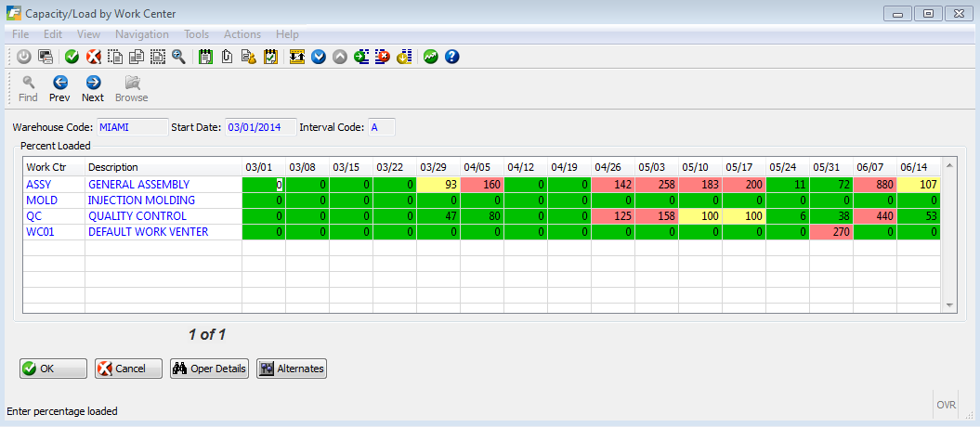980x427 pixels.
Task: Open the View menu
Action: (88, 34)
